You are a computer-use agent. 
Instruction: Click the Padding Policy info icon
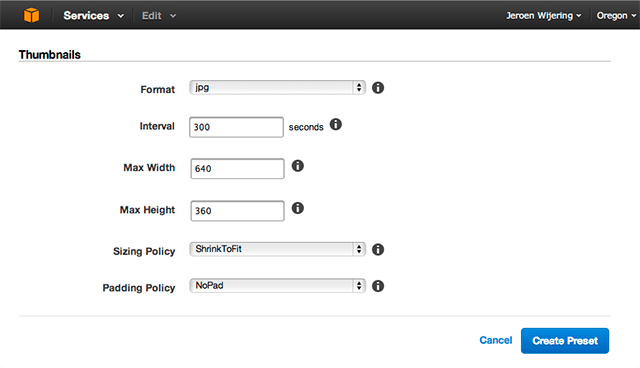378,286
